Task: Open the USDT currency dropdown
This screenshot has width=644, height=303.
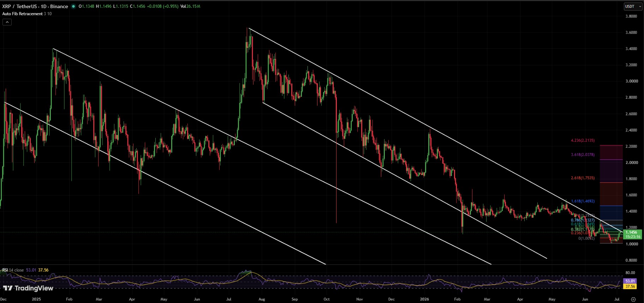Action: point(633,6)
